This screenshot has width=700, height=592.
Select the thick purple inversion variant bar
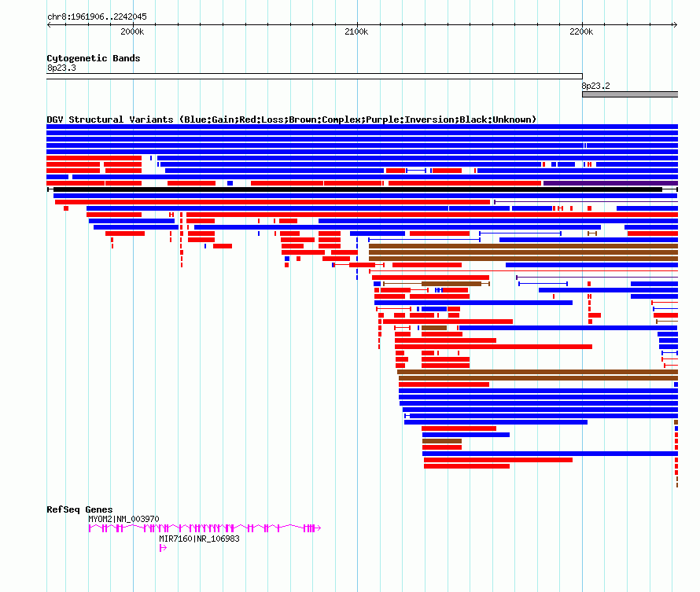click(610, 183)
